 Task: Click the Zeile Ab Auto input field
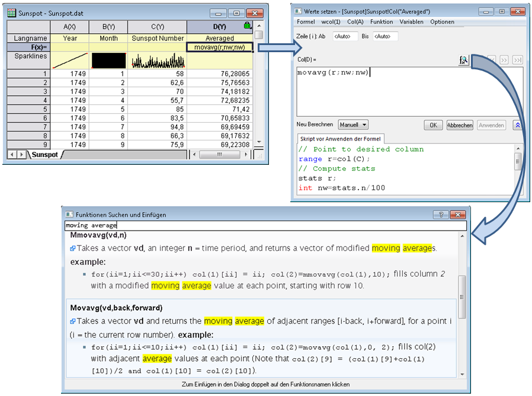[345, 36]
